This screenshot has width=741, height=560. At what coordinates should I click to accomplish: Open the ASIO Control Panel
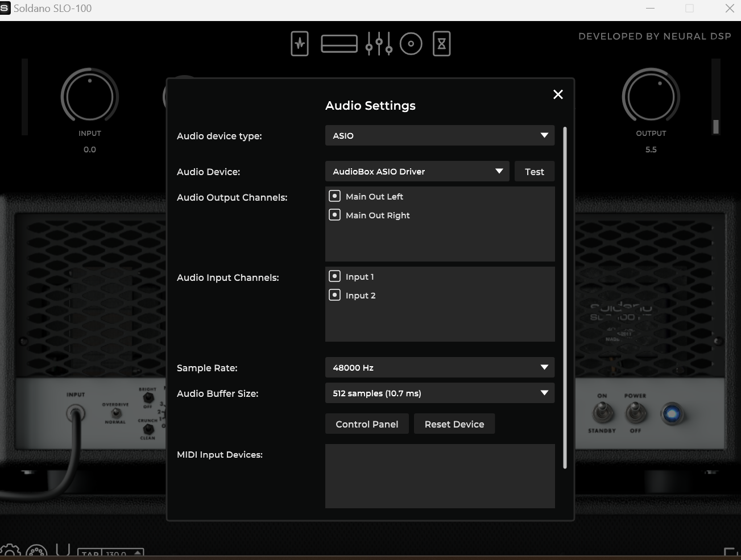[367, 424]
